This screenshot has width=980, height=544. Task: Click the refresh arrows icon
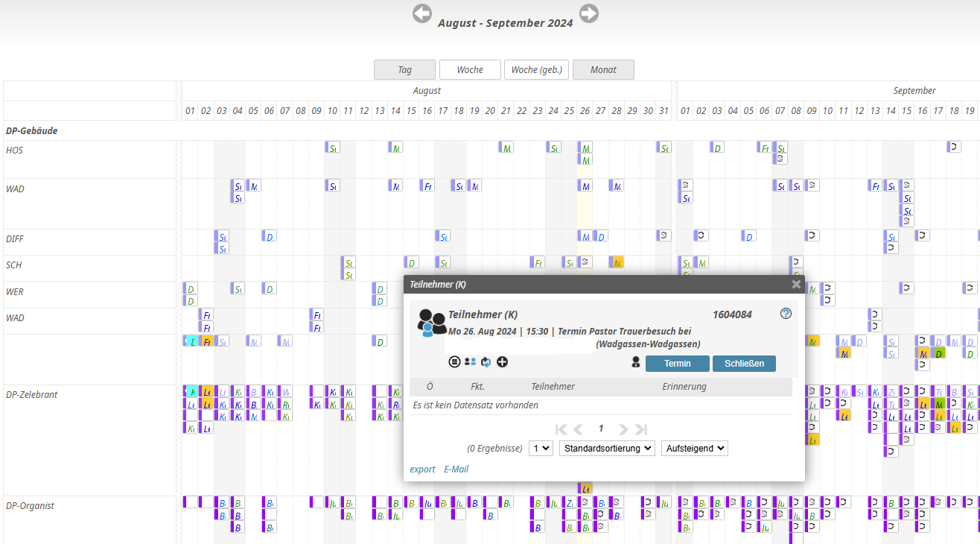(x=486, y=362)
